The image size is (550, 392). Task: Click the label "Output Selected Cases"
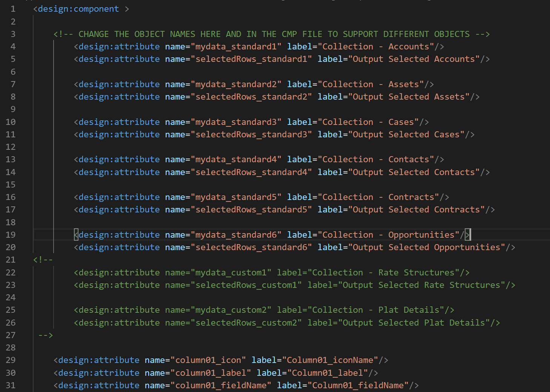[x=406, y=135]
